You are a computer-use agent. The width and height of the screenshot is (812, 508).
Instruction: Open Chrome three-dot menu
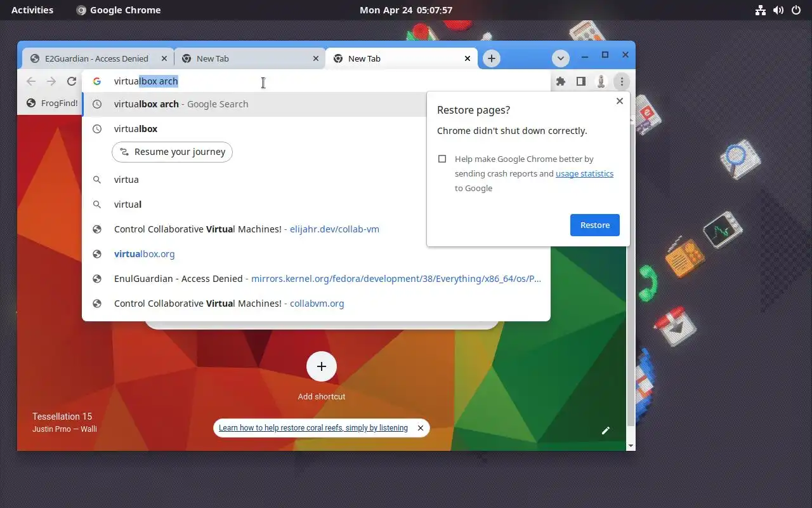tap(622, 81)
